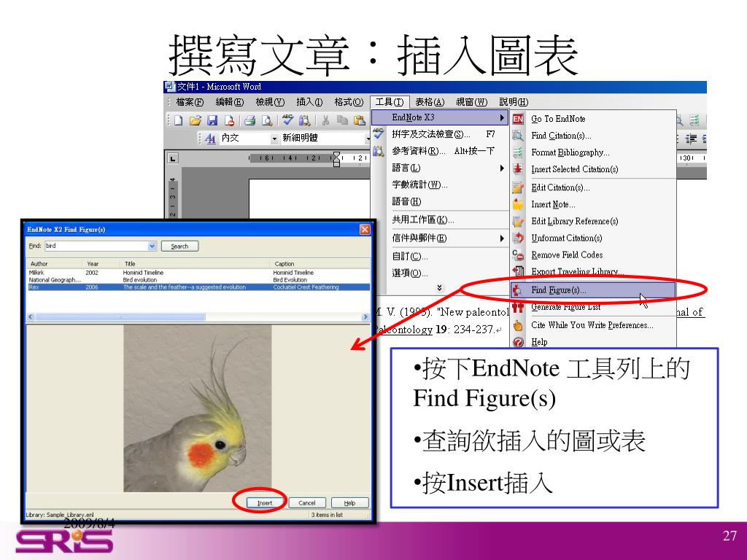Viewport: 747px width, 560px height.
Task: Click the Print Preview icon
Action: coord(267,120)
